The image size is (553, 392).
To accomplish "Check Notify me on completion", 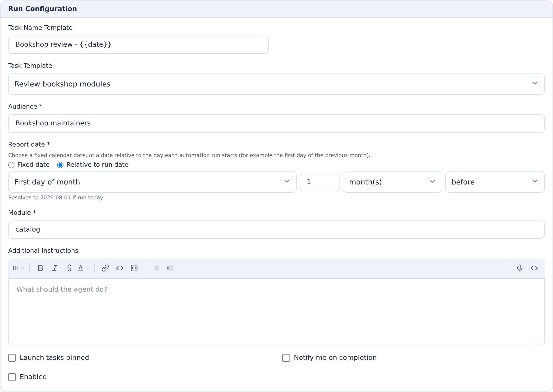I will pyautogui.click(x=286, y=358).
